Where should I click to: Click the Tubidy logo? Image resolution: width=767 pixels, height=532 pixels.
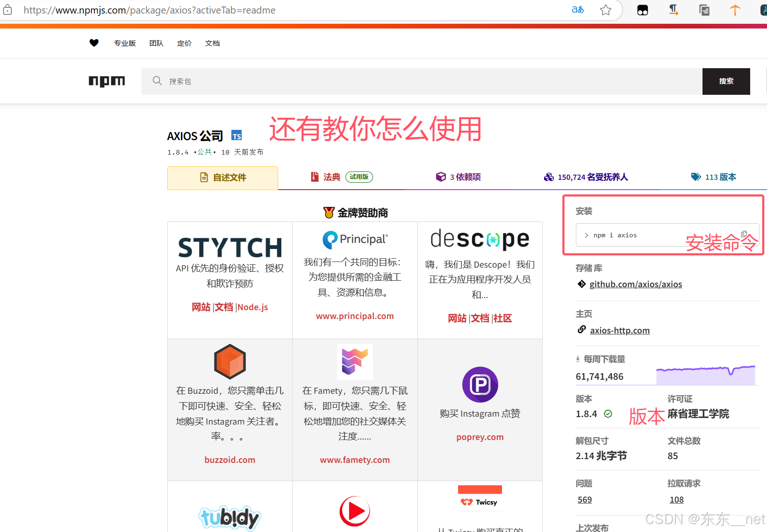coord(230,518)
